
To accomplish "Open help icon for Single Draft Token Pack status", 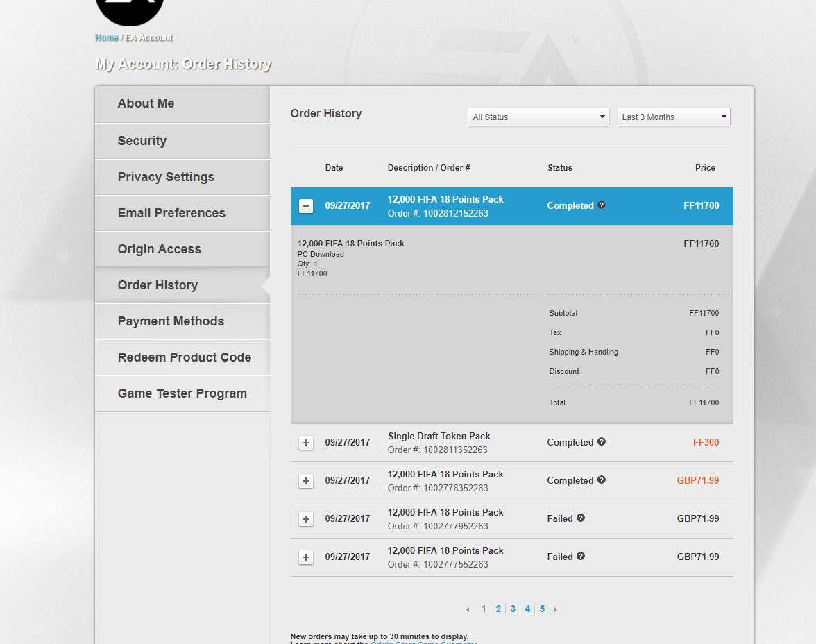I will 601,441.
